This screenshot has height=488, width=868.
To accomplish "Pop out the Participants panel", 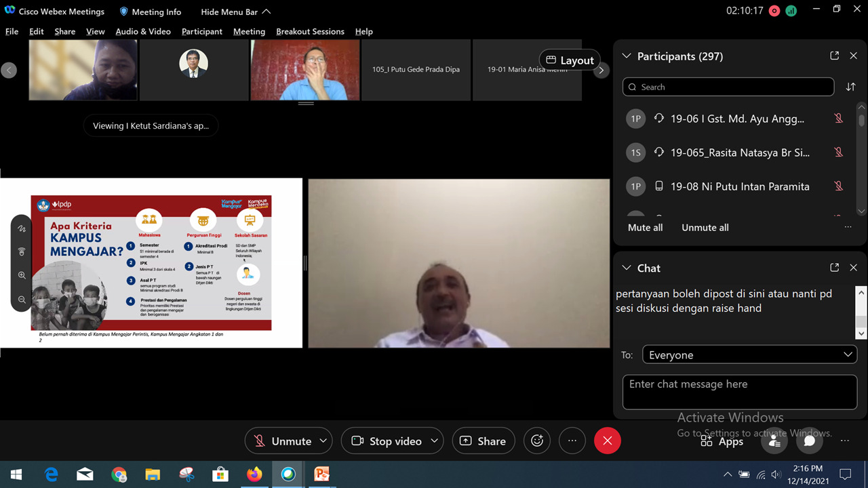I will tap(835, 56).
